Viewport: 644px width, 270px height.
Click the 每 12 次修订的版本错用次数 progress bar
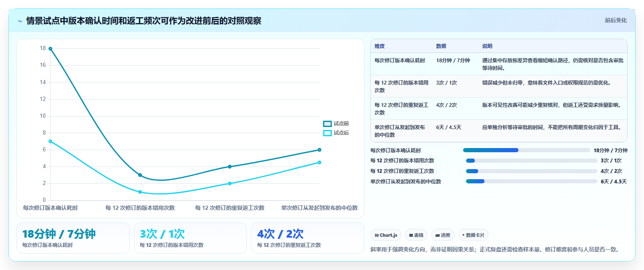pos(531,161)
